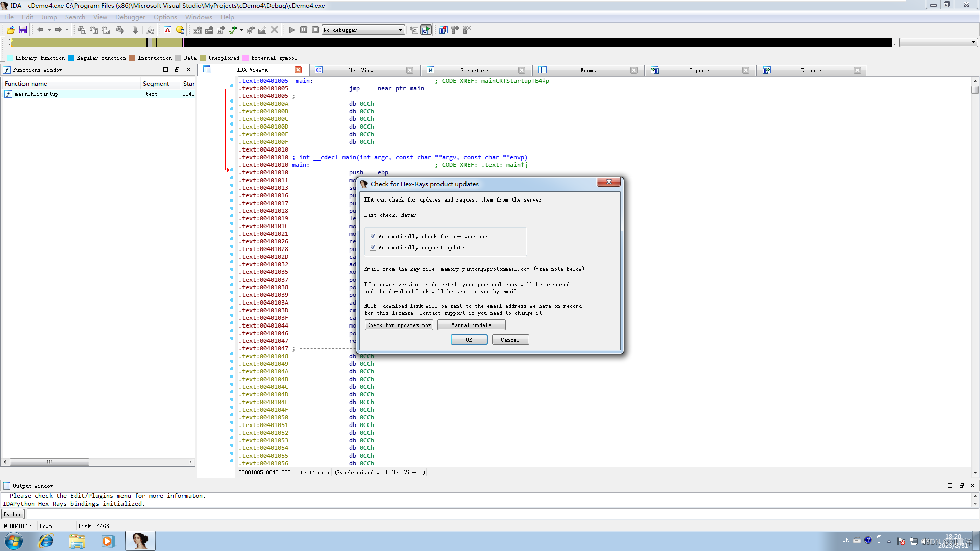Viewport: 980px width, 551px height.
Task: Switch to the Structures tab
Action: coord(476,70)
